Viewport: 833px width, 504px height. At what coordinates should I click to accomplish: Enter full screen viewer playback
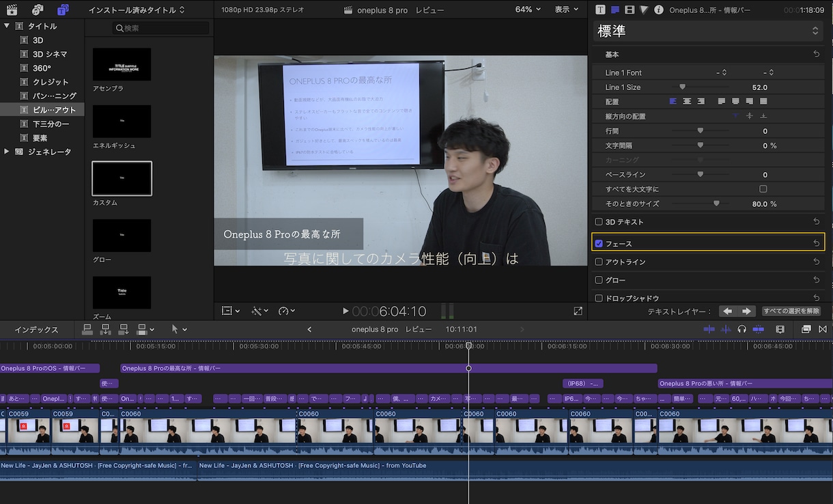(578, 311)
